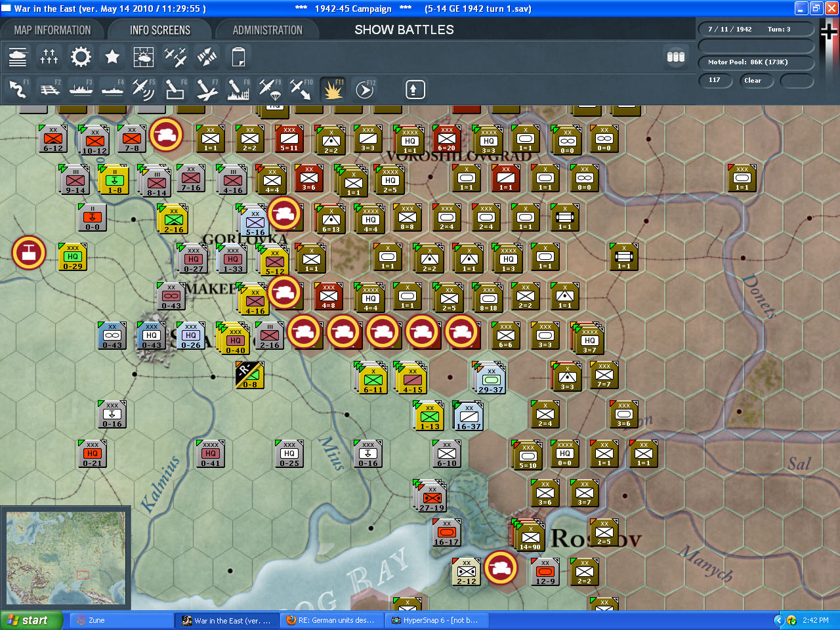Open the losses screen crosses icon
840x630 pixels.
pyautogui.click(x=49, y=57)
